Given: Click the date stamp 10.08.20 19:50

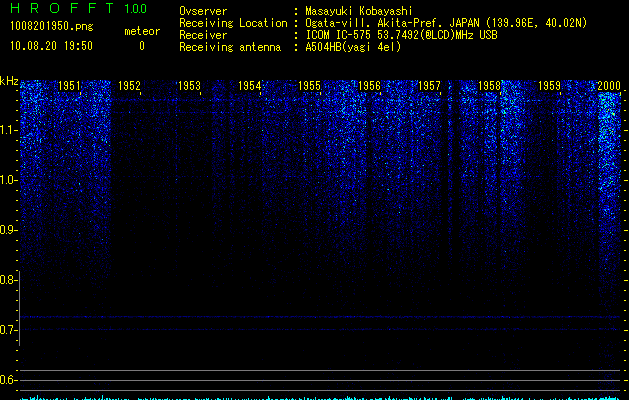Looking at the screenshot, I should [51, 46].
